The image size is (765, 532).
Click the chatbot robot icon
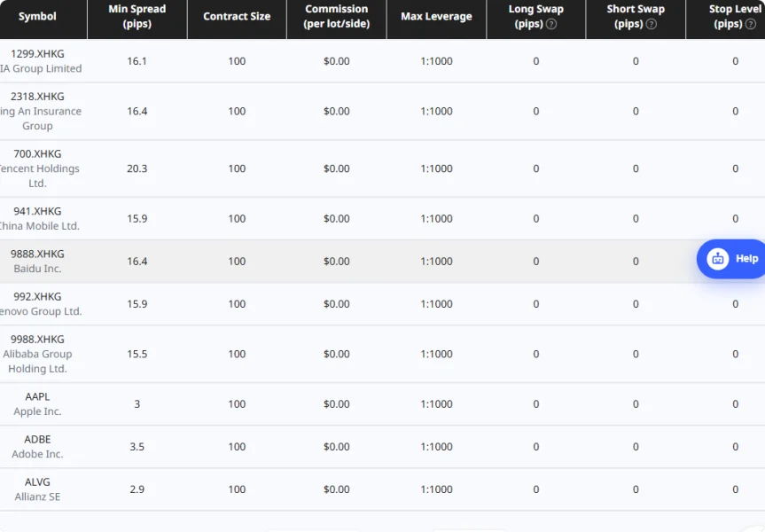point(718,259)
